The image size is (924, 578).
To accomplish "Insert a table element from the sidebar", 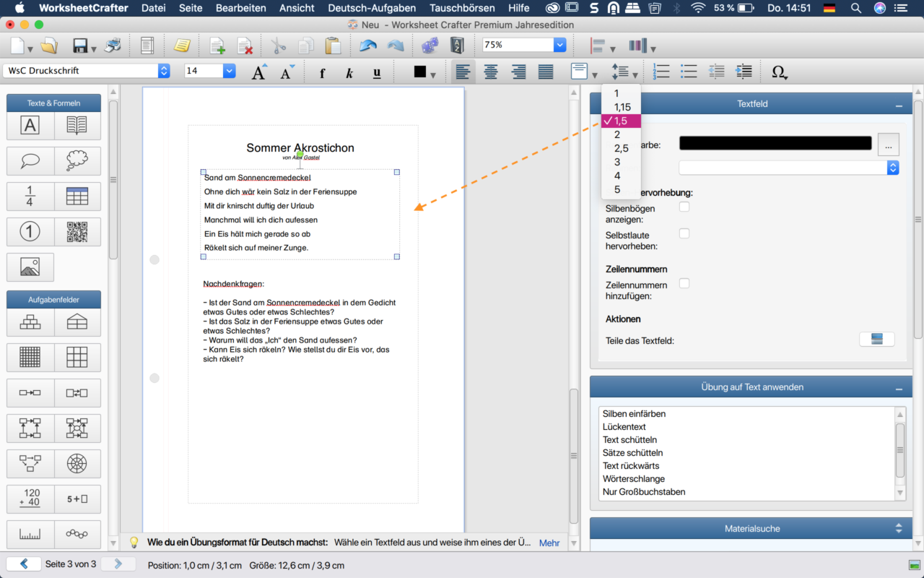I will click(x=77, y=197).
